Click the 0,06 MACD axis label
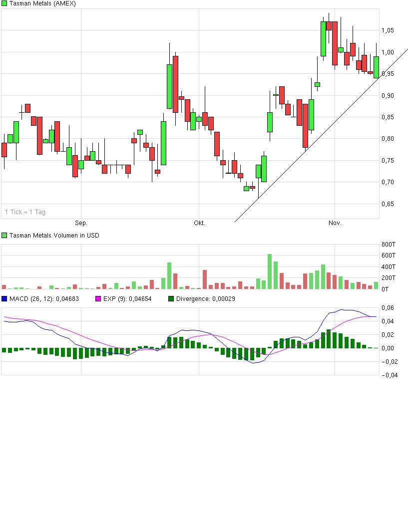 (x=388, y=308)
